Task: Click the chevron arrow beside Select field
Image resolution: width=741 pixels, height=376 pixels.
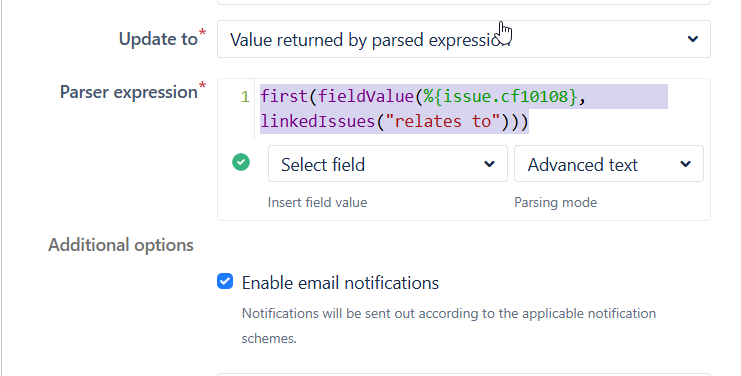Action: tap(489, 164)
